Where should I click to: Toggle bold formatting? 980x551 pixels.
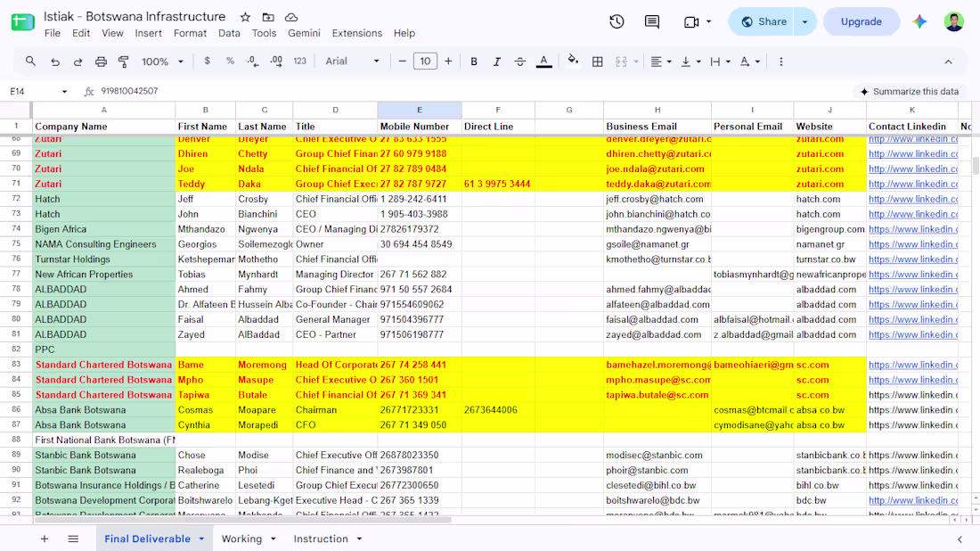click(x=474, y=62)
